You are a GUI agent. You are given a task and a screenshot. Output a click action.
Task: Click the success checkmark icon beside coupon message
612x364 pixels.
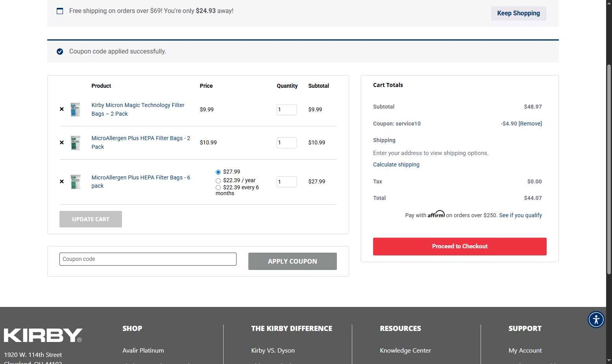[x=60, y=52]
